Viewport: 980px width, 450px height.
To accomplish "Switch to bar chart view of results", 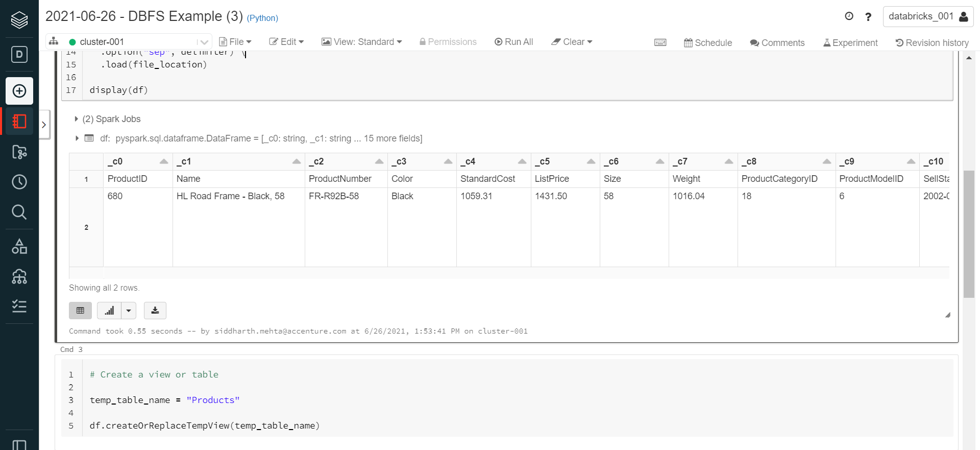I will tap(109, 311).
